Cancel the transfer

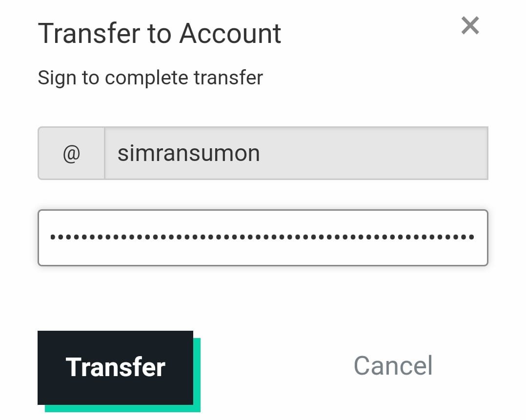tap(393, 365)
